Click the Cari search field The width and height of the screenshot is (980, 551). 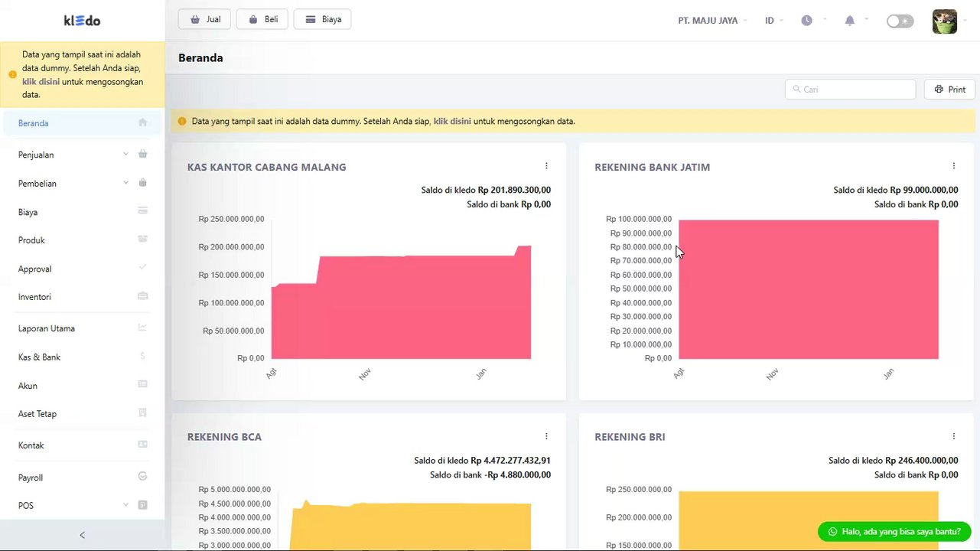tap(850, 90)
